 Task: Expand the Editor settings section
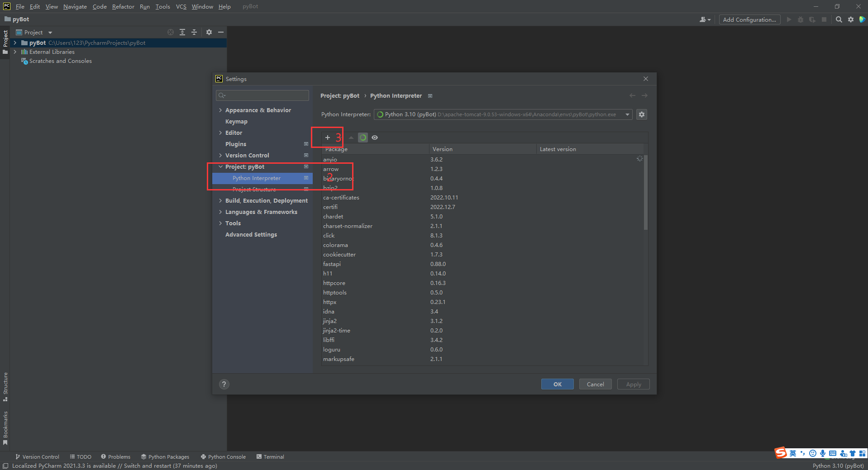[x=220, y=133]
